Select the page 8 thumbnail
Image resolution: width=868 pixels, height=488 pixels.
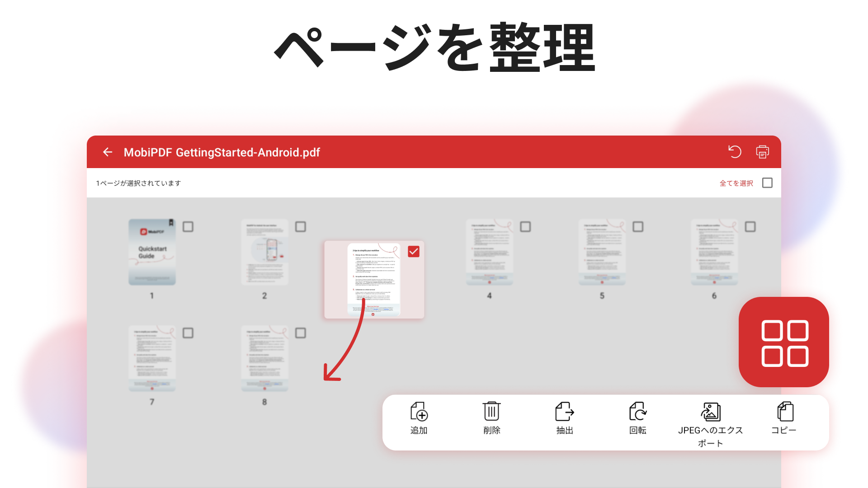pos(264,358)
